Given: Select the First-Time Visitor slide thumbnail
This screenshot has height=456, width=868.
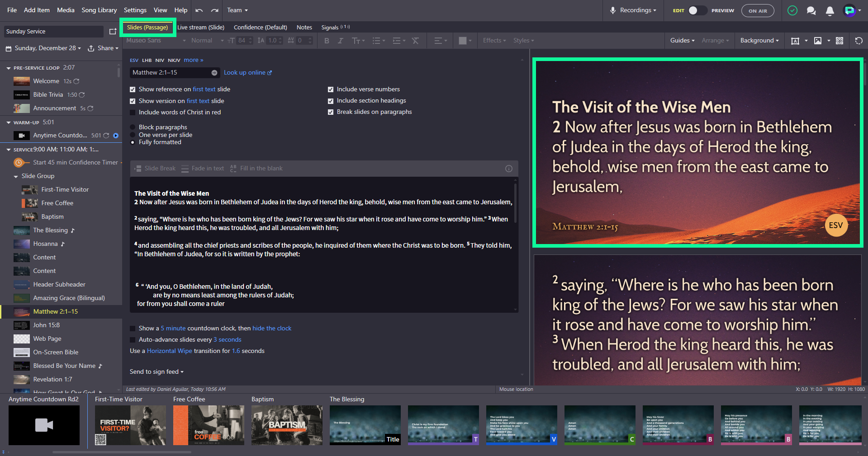Looking at the screenshot, I should coord(130,425).
